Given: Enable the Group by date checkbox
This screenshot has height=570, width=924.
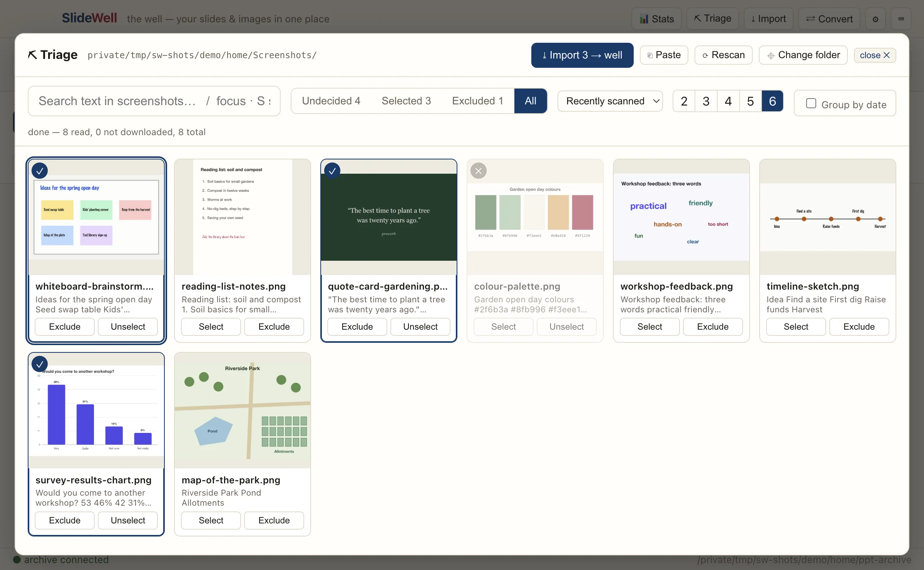Looking at the screenshot, I should pyautogui.click(x=811, y=103).
